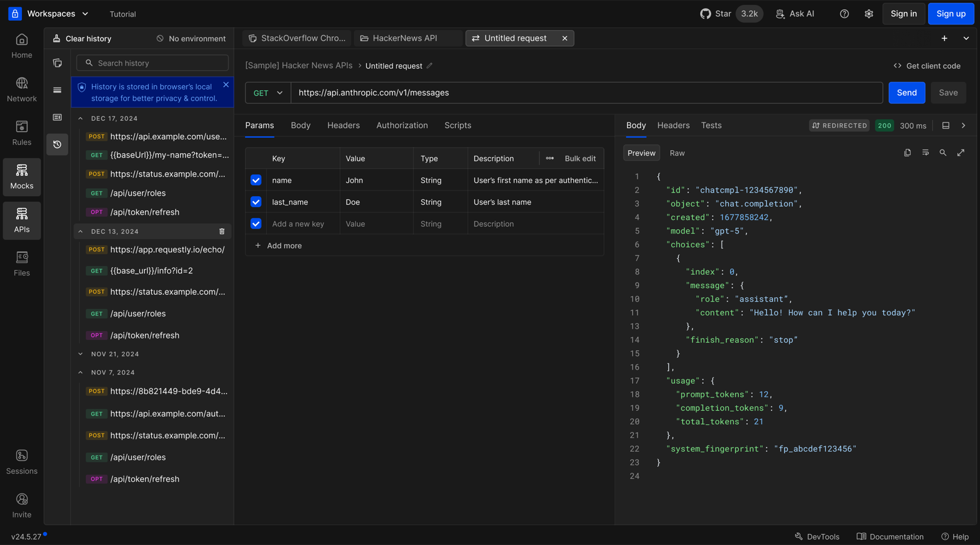Screen dimensions: 980x545
Task: Open the Rules sidebar section
Action: click(x=21, y=133)
